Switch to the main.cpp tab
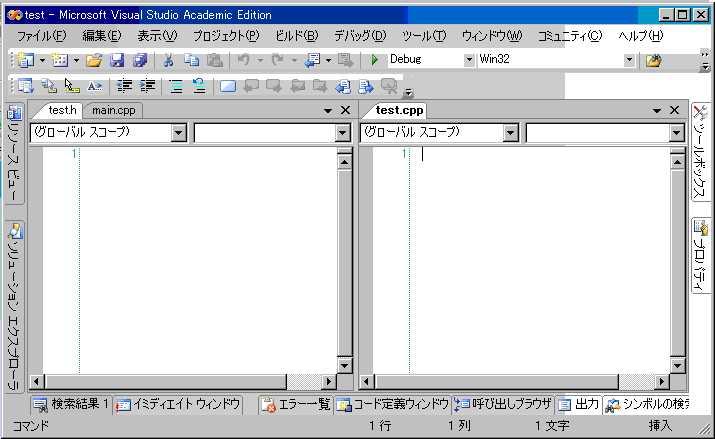 coord(113,110)
